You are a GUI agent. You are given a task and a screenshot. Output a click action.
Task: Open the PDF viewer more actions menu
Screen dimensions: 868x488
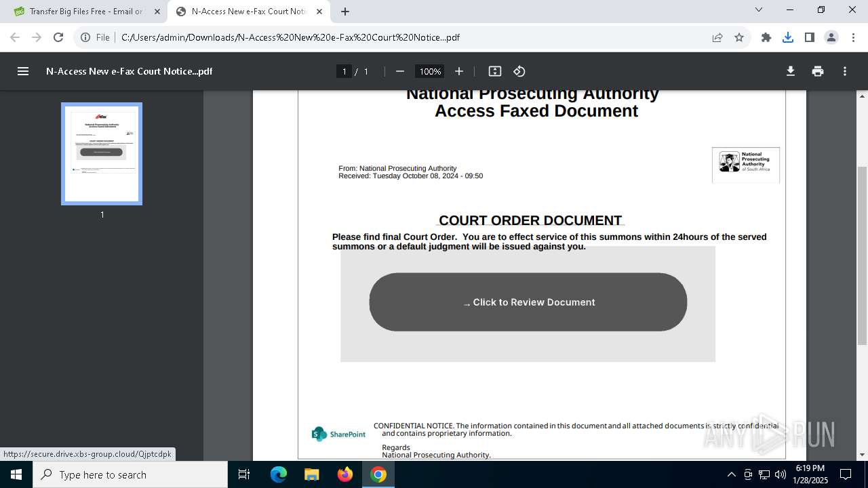click(x=845, y=71)
